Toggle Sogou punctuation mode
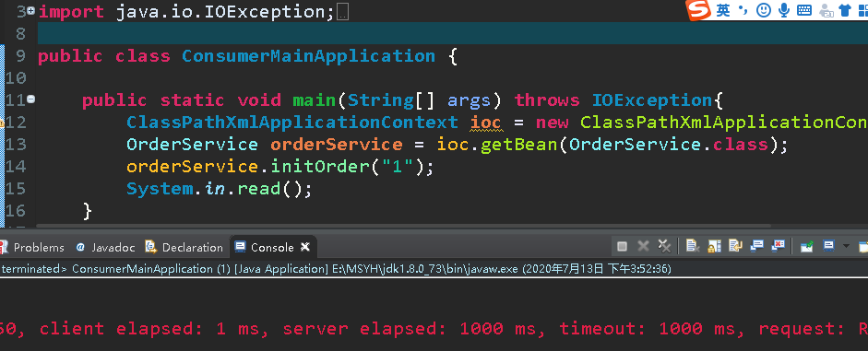Viewport: 868px width, 351px height. 743,10
